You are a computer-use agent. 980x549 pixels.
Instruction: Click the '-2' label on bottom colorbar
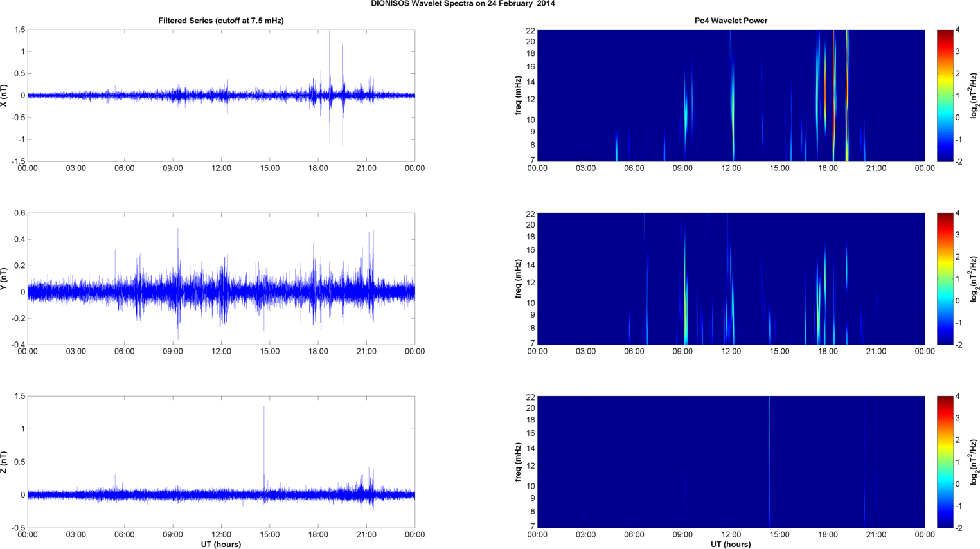click(959, 528)
